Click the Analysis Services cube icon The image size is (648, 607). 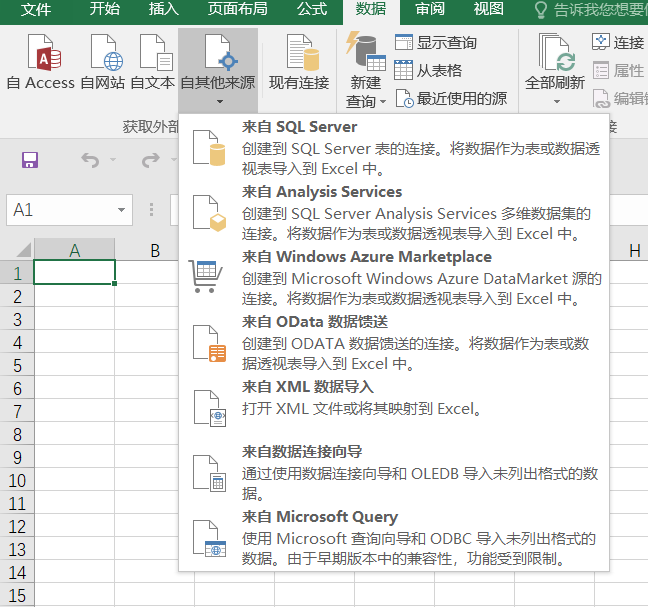pos(209,213)
